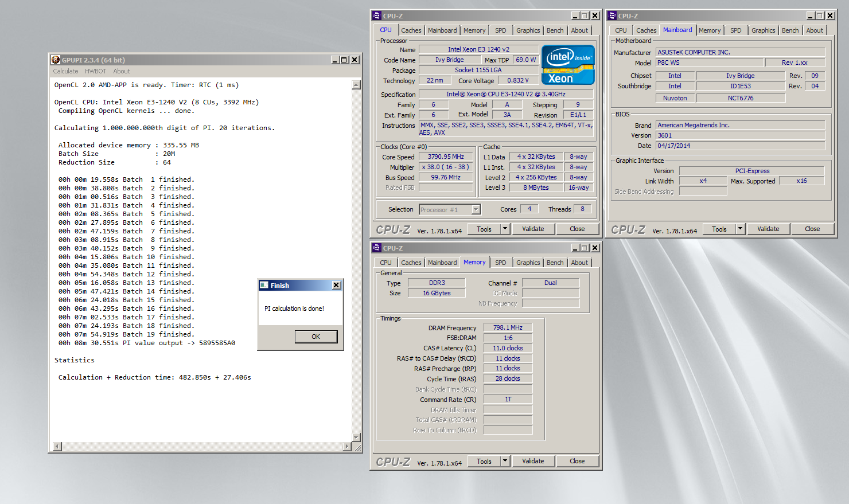
Task: Click the DRAM Frequency value 798.1 MHz
Action: pos(508,327)
